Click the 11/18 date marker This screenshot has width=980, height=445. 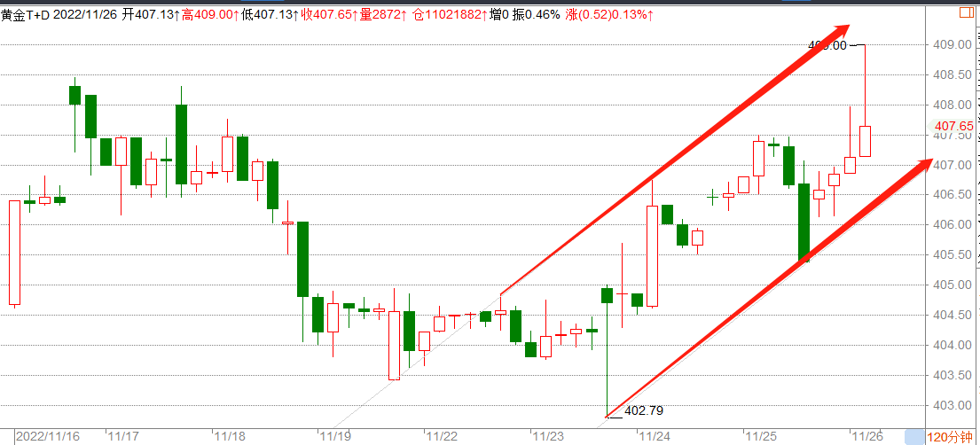click(229, 435)
